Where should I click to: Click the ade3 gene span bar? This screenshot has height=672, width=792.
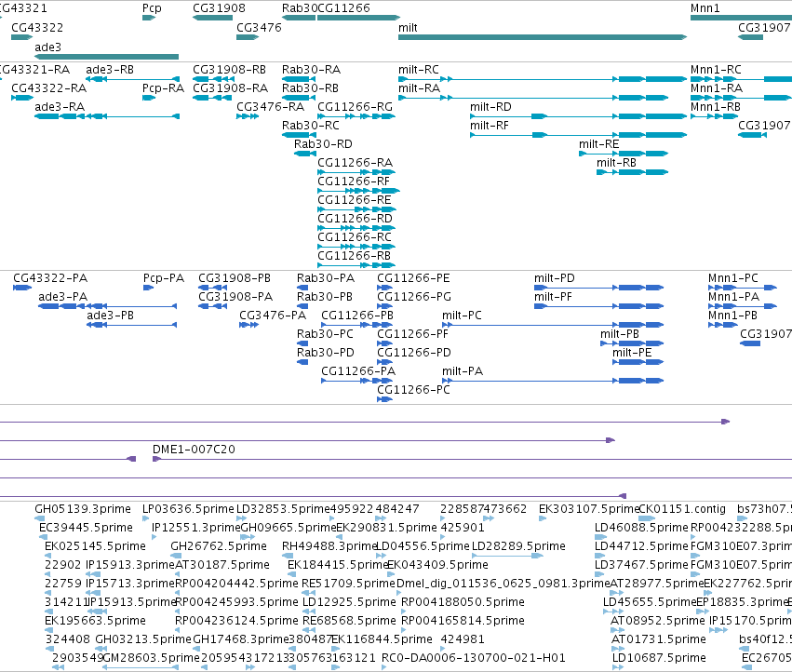click(x=107, y=57)
